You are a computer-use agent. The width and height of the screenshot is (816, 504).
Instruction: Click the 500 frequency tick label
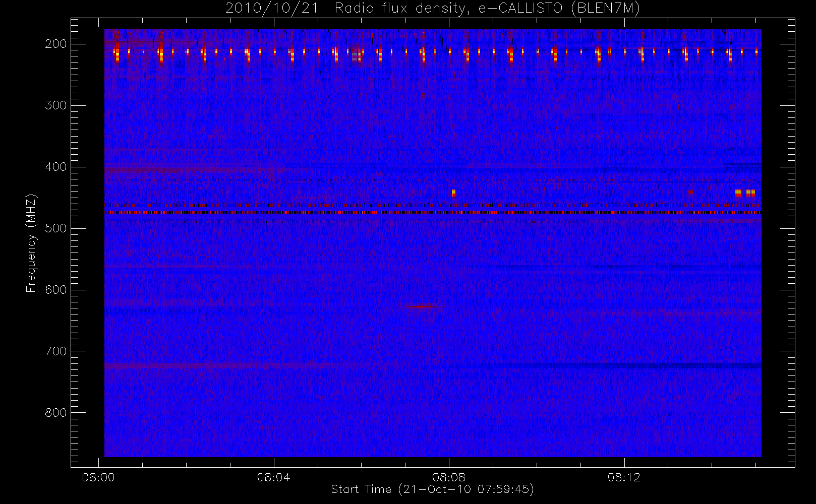click(56, 228)
